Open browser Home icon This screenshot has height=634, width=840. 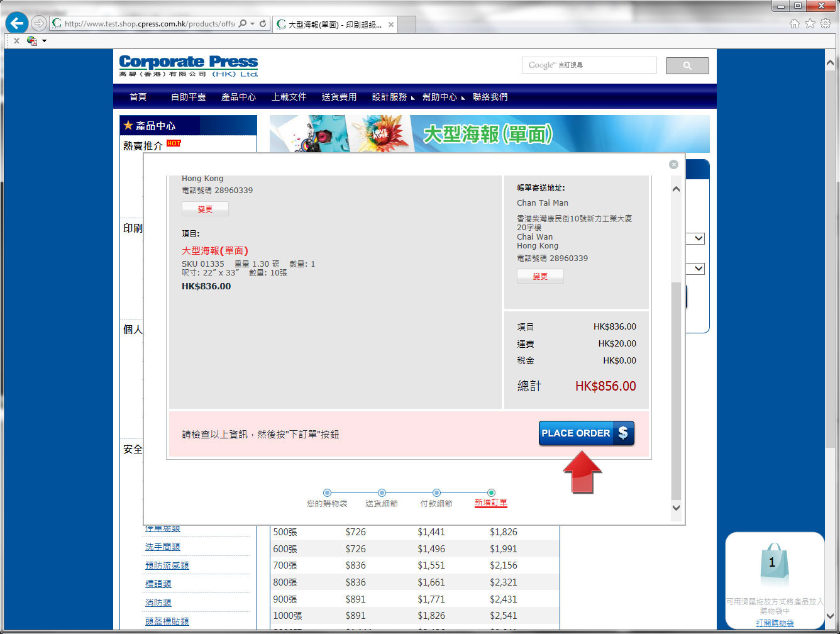pos(795,24)
